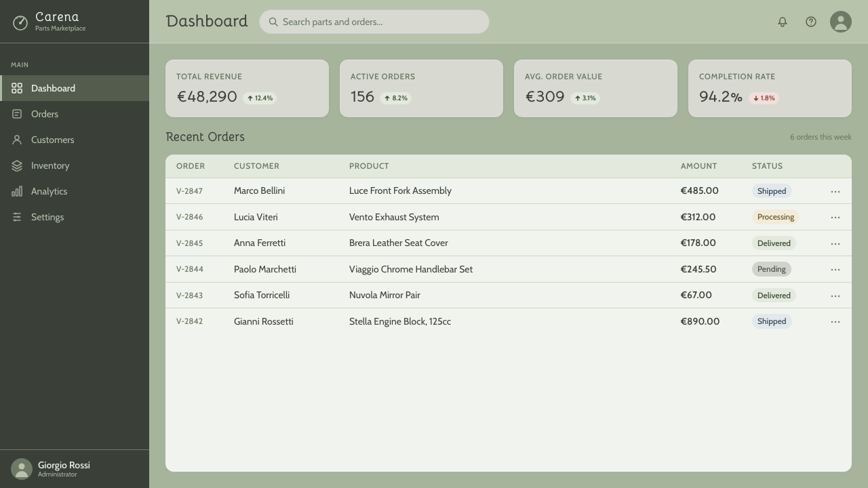Open more options for order V-2845

835,243
